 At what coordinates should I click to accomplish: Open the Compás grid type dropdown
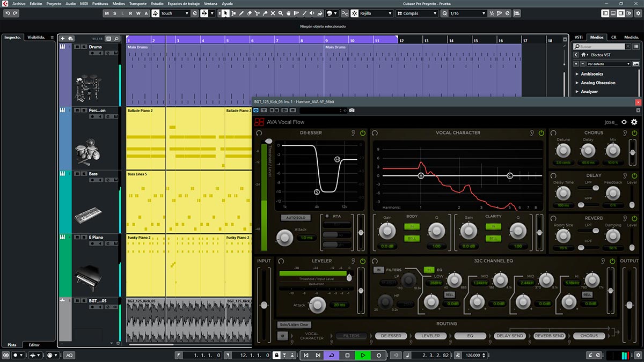(x=418, y=13)
